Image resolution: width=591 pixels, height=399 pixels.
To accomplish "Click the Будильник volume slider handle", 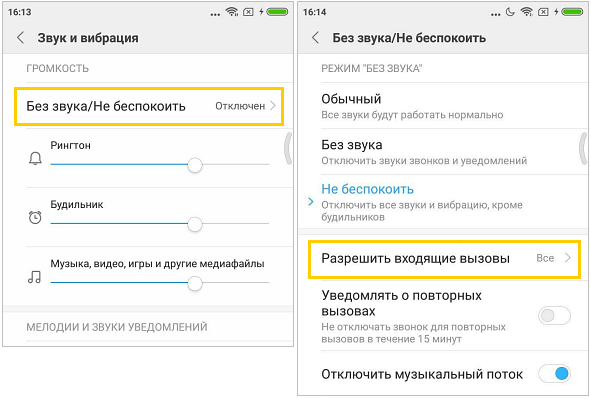I will click(x=195, y=224).
